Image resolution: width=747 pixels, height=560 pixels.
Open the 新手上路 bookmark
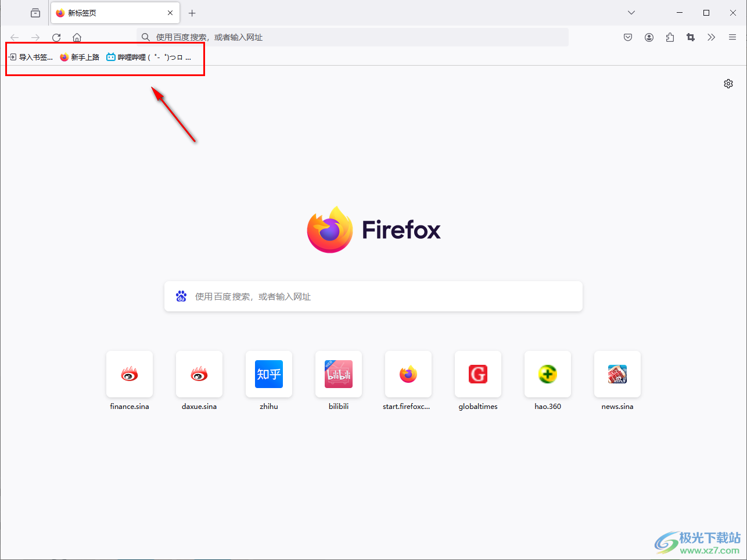coord(80,57)
